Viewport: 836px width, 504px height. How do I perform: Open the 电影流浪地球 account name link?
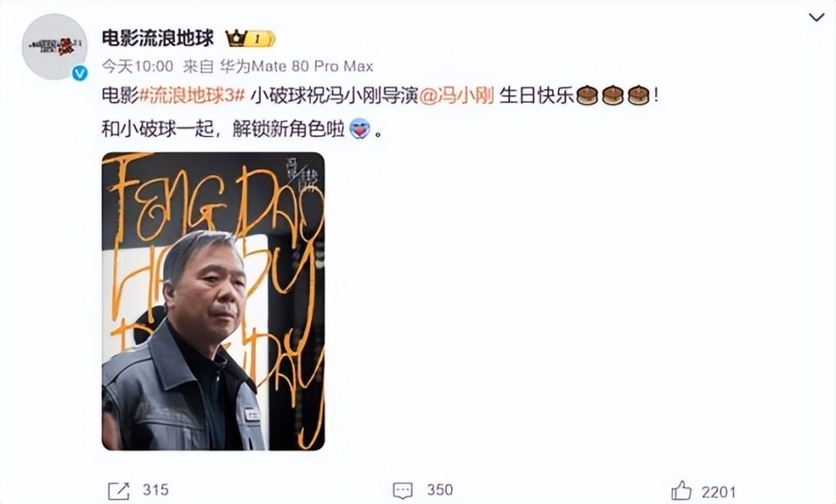(158, 38)
